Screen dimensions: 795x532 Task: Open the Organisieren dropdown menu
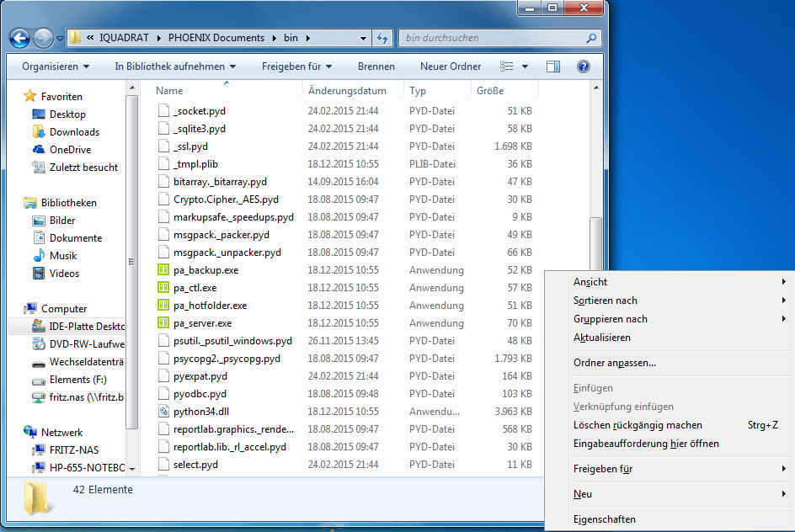tap(56, 66)
